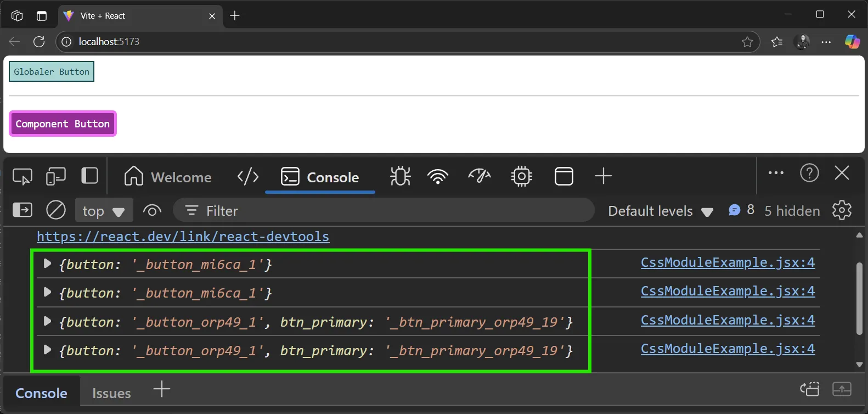
Task: Open the Elements panel code-brackets icon
Action: click(248, 176)
